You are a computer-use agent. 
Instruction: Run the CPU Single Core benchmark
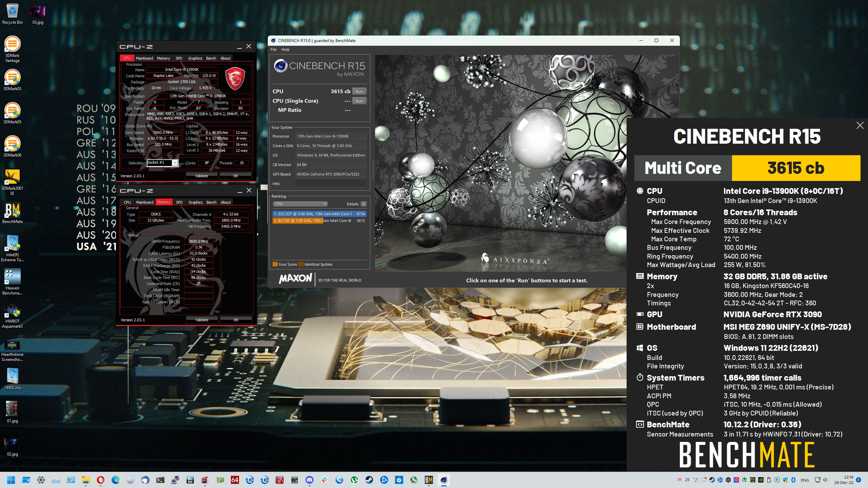(359, 101)
